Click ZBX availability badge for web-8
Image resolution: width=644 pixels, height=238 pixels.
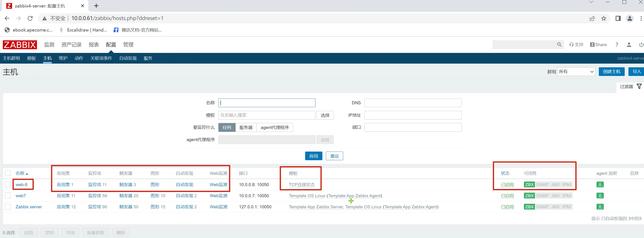529,185
